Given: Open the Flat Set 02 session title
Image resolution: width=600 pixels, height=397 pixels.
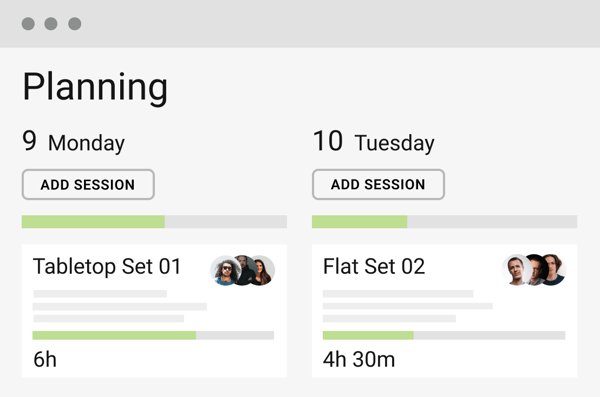Looking at the screenshot, I should 374,266.
